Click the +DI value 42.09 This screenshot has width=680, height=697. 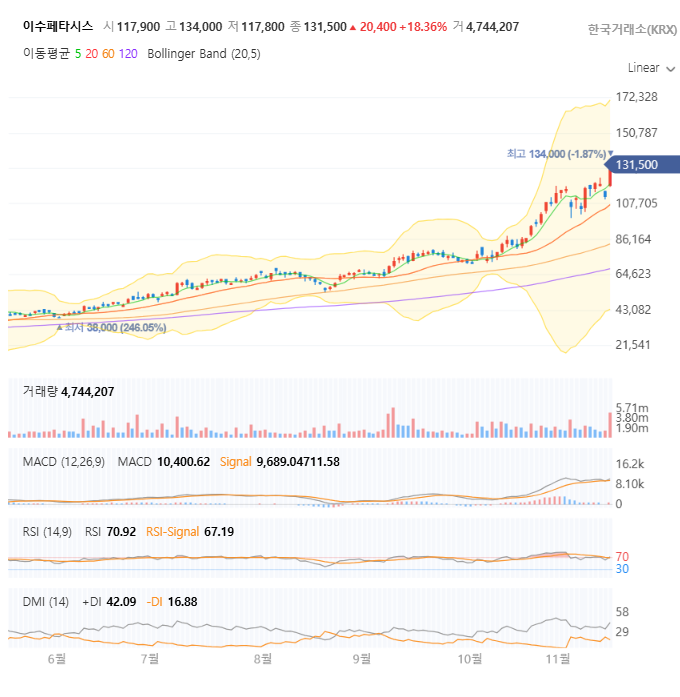(121, 602)
